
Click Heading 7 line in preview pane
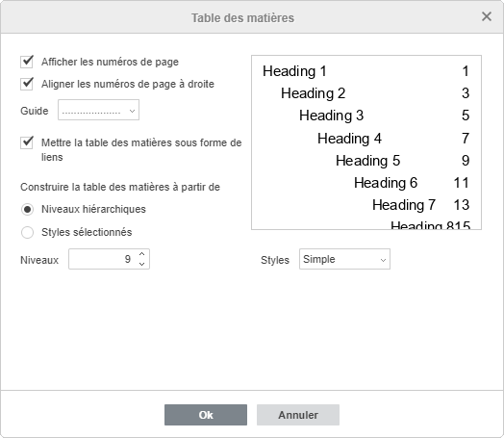404,205
